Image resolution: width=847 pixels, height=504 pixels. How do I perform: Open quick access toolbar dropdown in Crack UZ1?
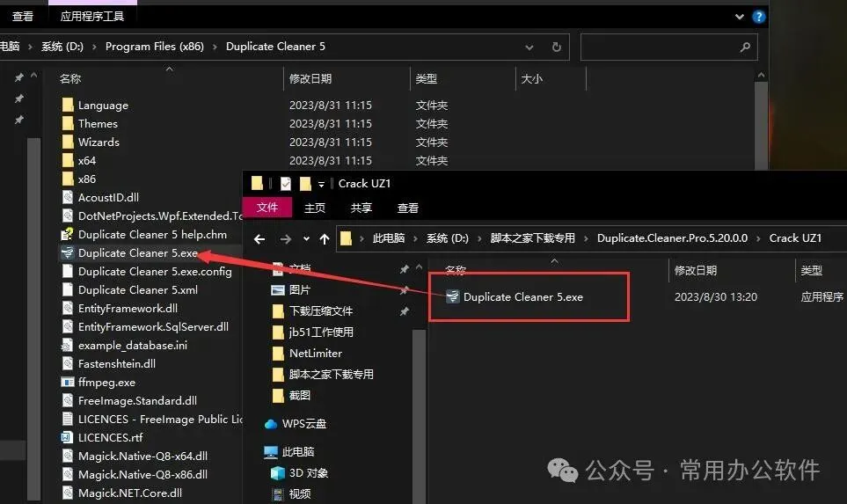tap(321, 184)
